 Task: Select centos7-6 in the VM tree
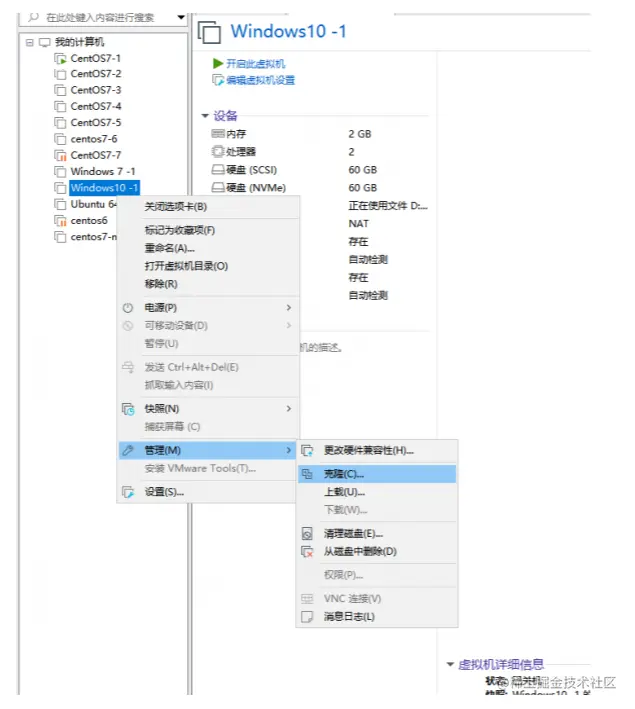coord(94,139)
